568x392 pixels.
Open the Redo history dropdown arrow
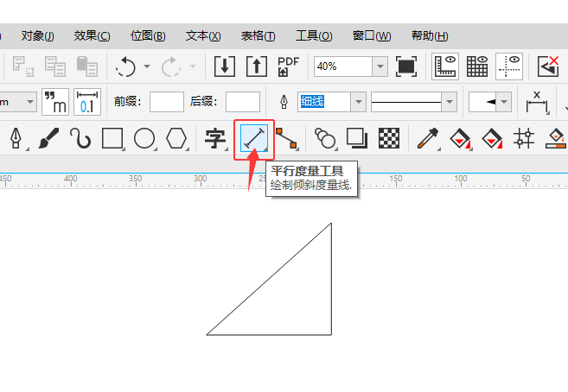(x=193, y=66)
